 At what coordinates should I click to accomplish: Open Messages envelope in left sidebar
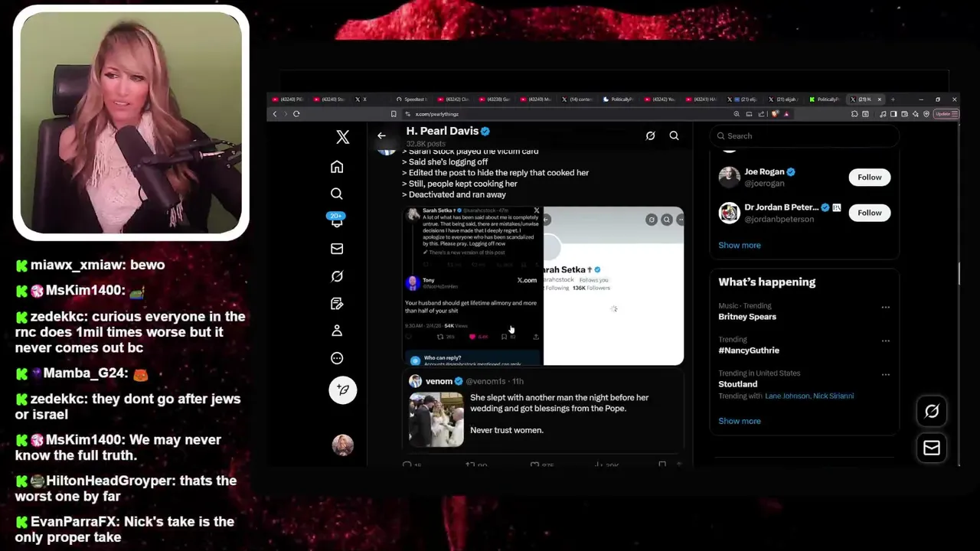337,249
